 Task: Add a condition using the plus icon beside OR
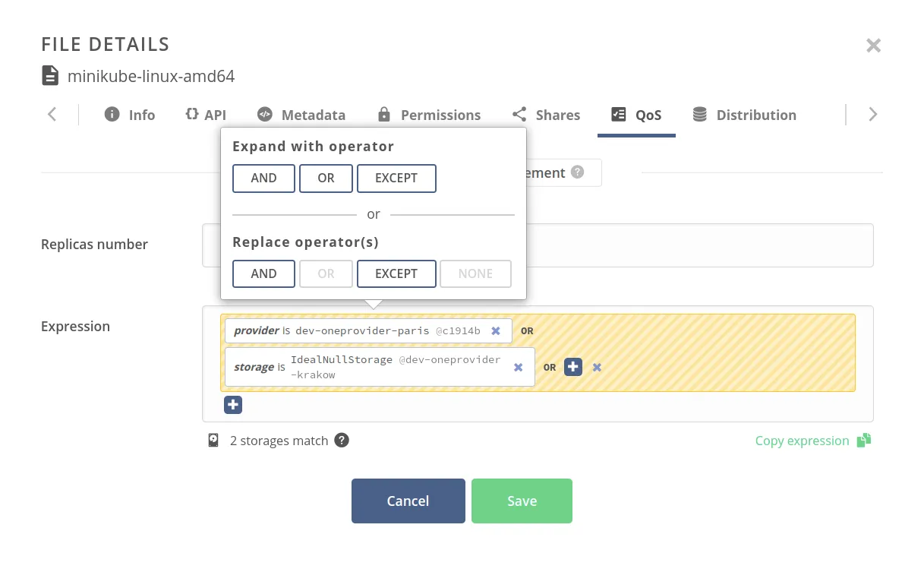coord(573,367)
